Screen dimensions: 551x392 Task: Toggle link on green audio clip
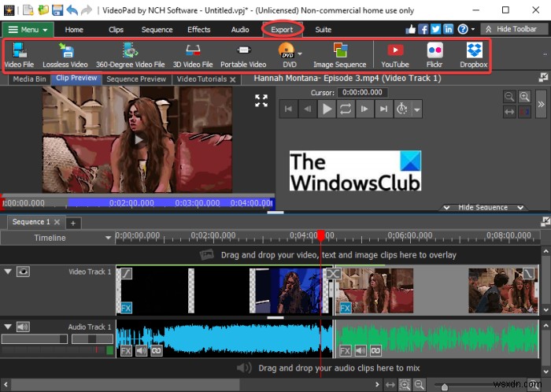coord(375,350)
